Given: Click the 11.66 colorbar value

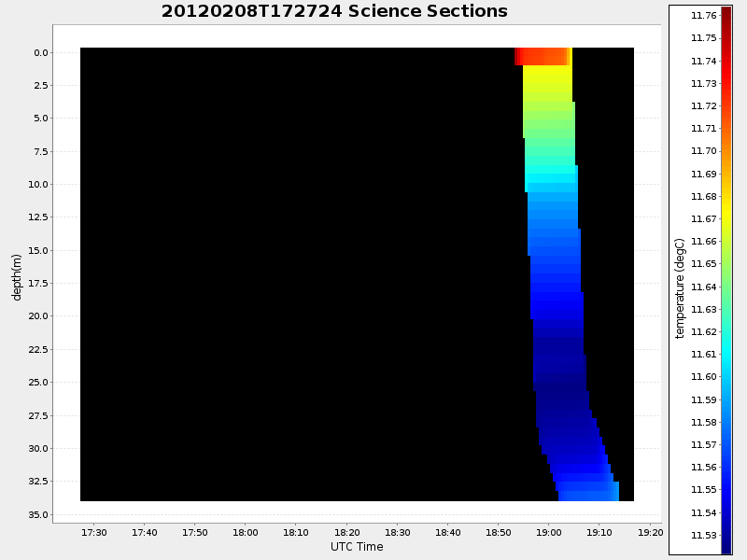Looking at the screenshot, I should click(704, 241).
